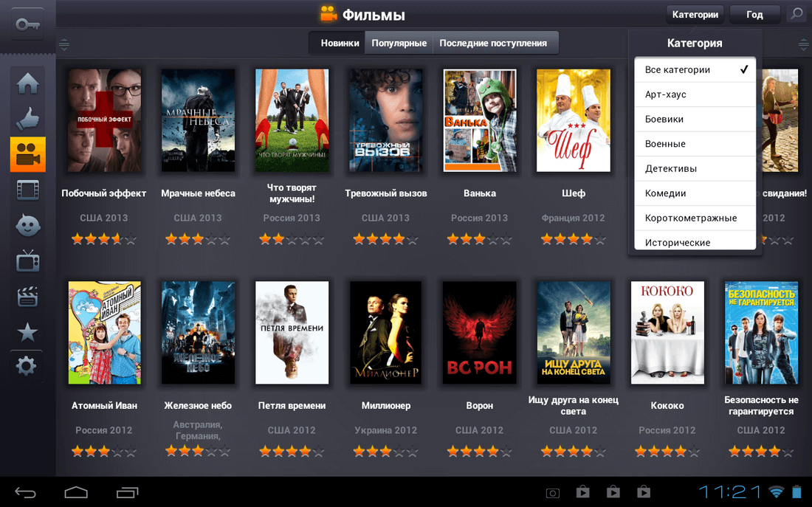Image resolution: width=812 pixels, height=507 pixels.
Task: Open the TV channels section
Action: coord(27,261)
